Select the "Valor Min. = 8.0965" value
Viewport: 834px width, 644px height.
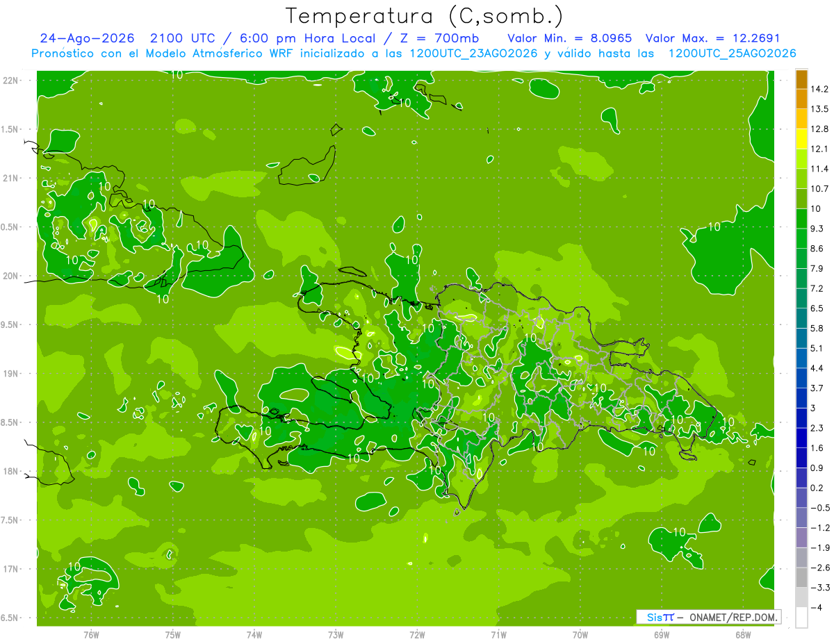click(x=569, y=38)
